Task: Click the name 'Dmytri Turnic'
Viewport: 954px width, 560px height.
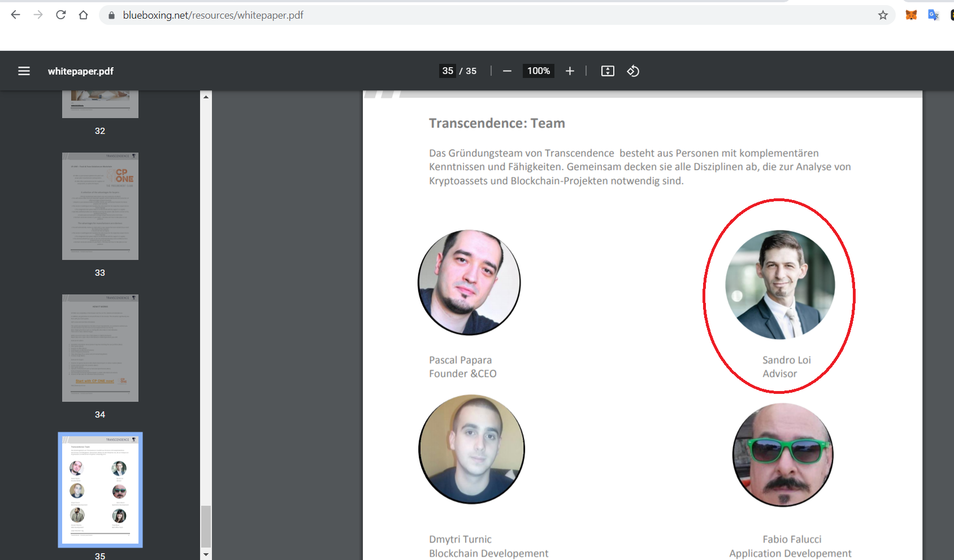Action: click(x=460, y=539)
